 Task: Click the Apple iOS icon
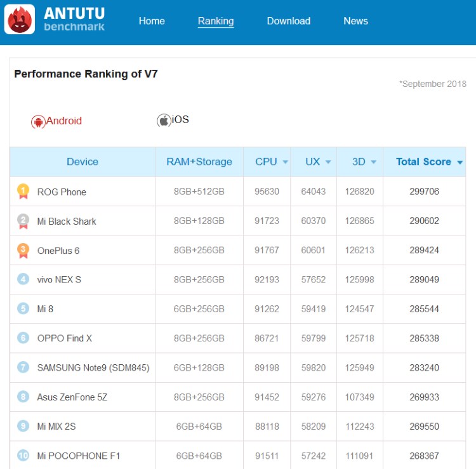coord(164,121)
